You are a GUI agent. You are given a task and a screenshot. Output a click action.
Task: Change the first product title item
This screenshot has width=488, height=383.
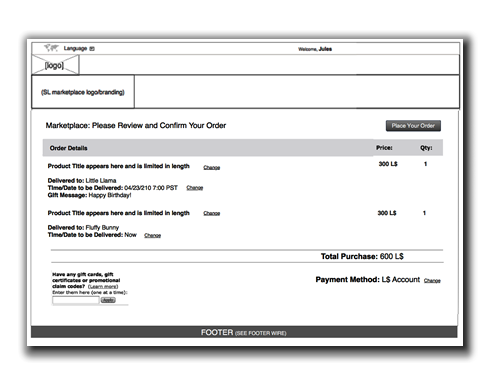[212, 167]
